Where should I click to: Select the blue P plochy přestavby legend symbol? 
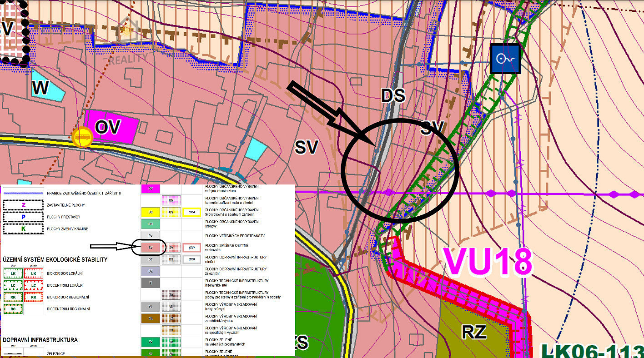pyautogui.click(x=23, y=217)
